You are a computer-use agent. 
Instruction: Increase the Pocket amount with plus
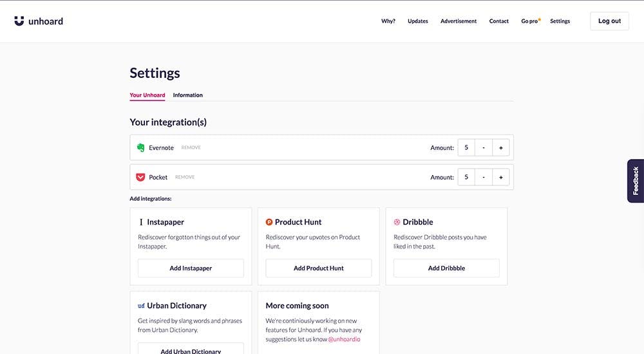(x=501, y=177)
